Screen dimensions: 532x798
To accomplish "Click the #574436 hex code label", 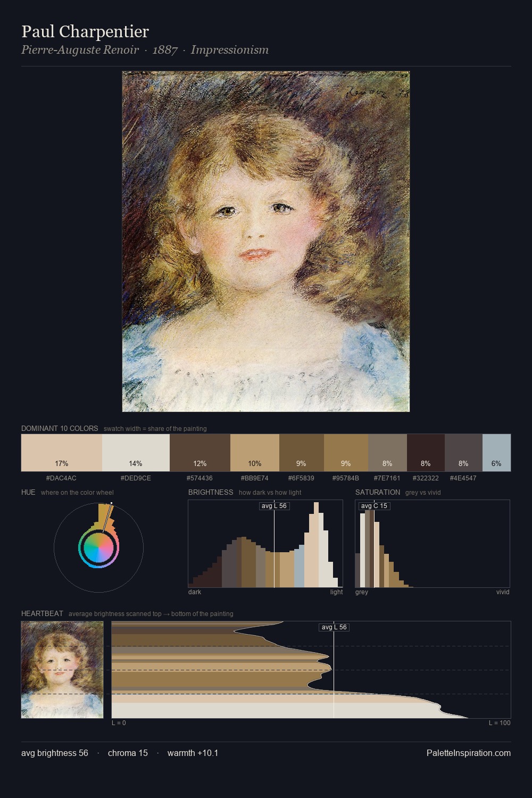I will [199, 478].
